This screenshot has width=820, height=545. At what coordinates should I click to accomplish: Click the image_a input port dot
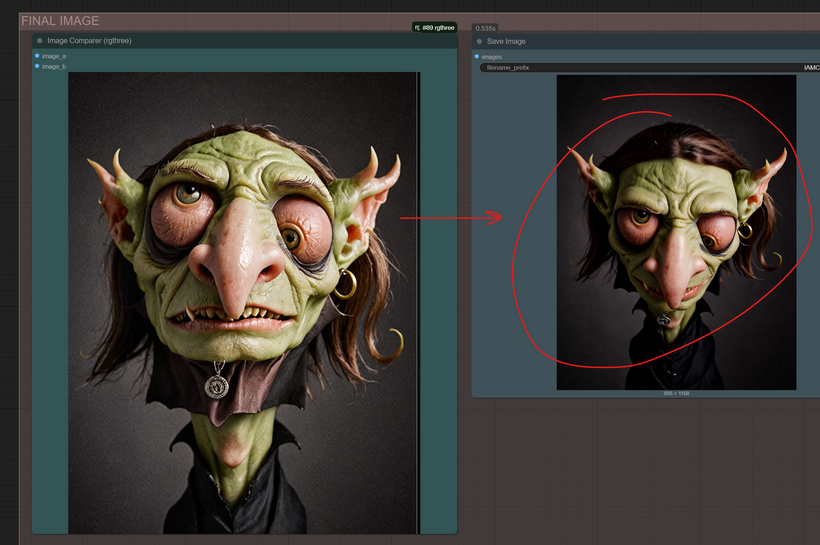pos(37,56)
